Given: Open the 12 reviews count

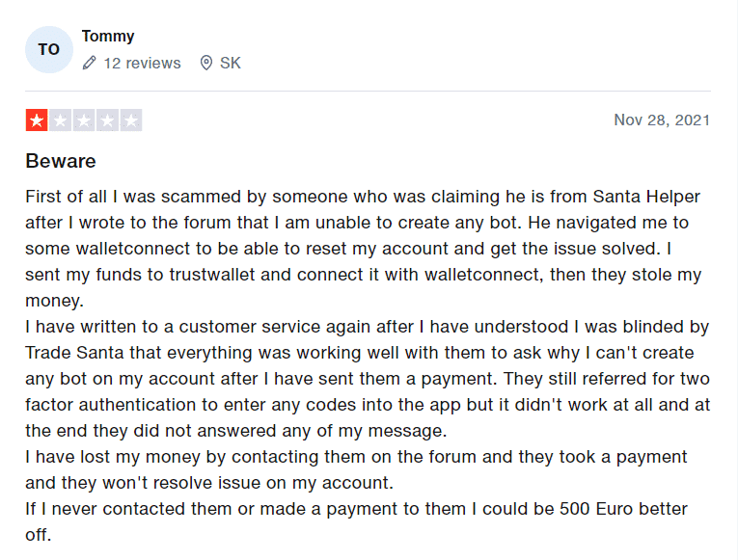Looking at the screenshot, I should 142,63.
